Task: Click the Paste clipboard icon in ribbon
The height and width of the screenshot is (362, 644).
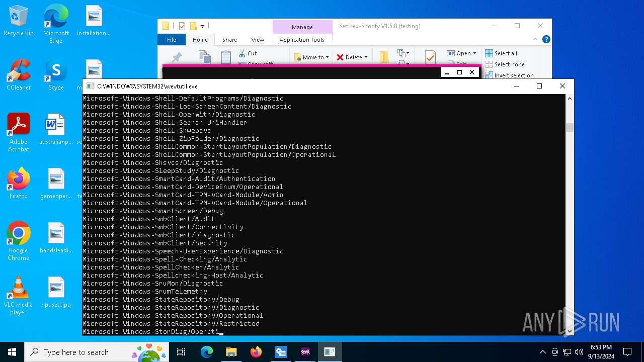Action: pyautogui.click(x=226, y=57)
